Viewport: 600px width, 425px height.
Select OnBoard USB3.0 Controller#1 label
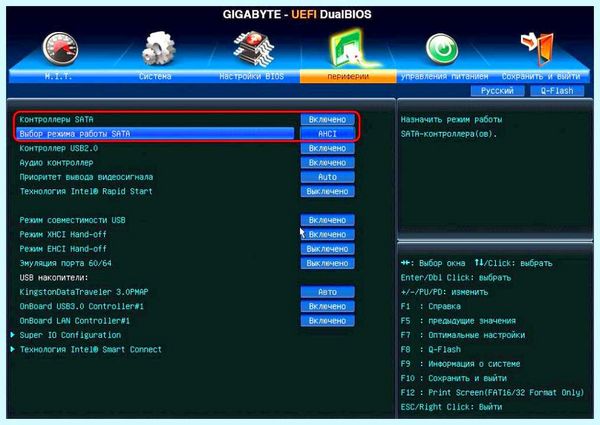coord(82,306)
